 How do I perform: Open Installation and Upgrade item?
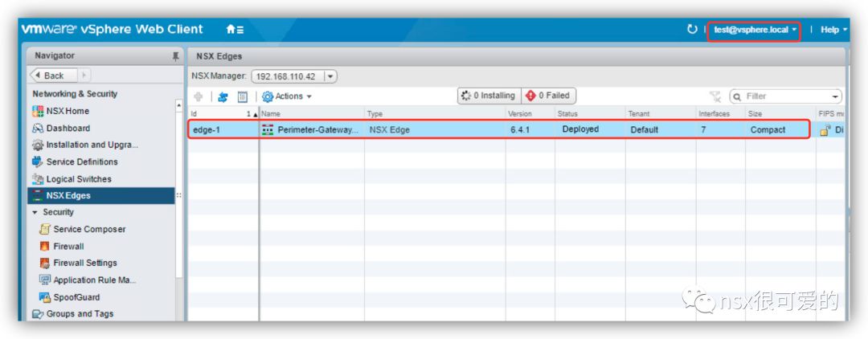[92, 145]
